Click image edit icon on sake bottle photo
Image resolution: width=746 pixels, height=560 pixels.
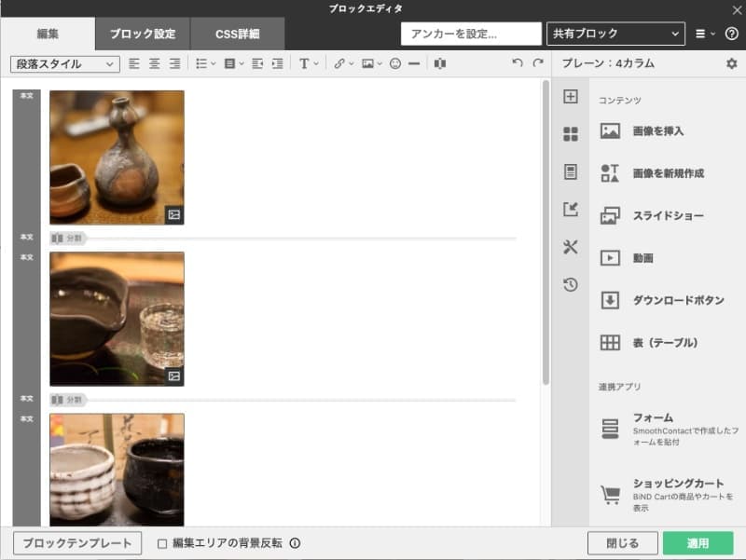point(174,215)
